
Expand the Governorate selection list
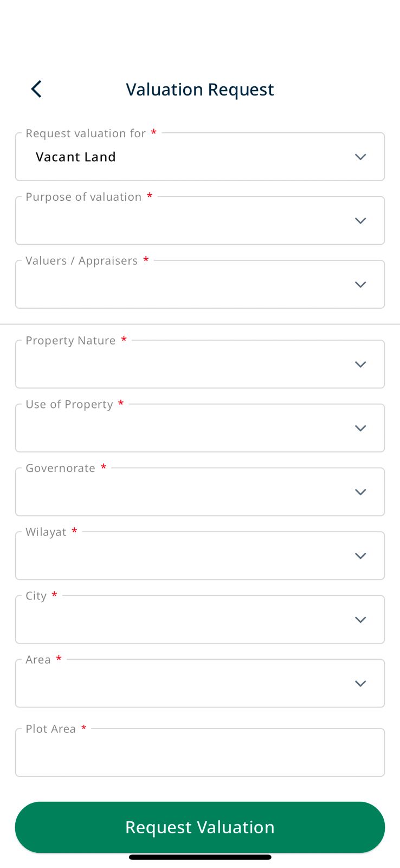200,492
